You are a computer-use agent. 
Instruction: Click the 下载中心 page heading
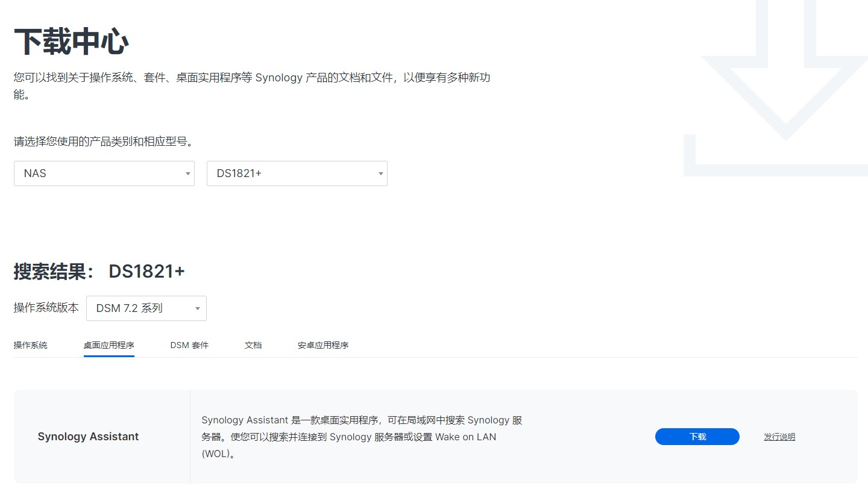[x=71, y=42]
